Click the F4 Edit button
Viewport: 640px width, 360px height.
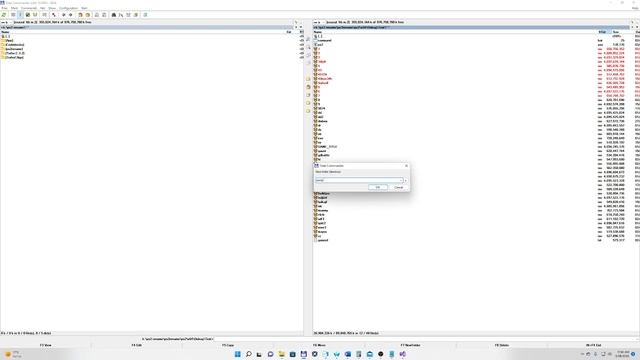[137, 345]
